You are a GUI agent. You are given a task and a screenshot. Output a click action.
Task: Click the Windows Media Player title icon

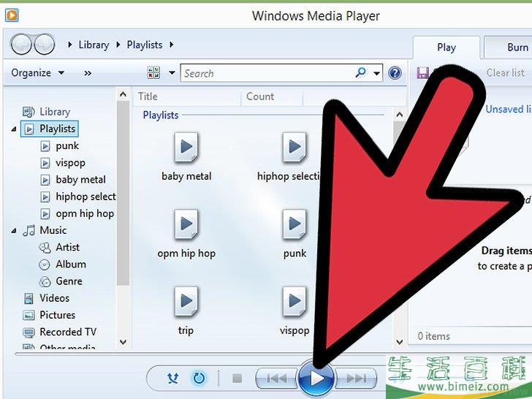12,15
